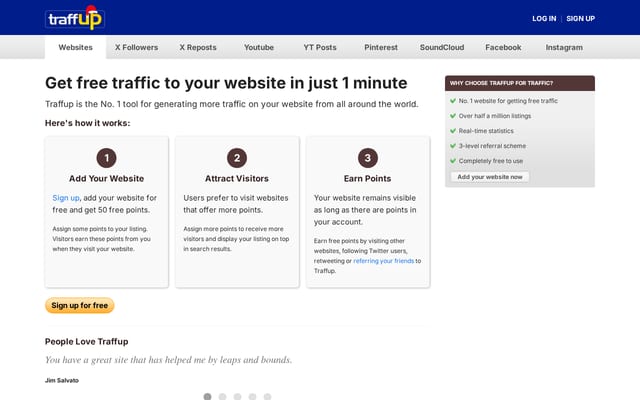Click the 'Add Your Website' heading
This screenshot has width=640, height=400.
(107, 179)
